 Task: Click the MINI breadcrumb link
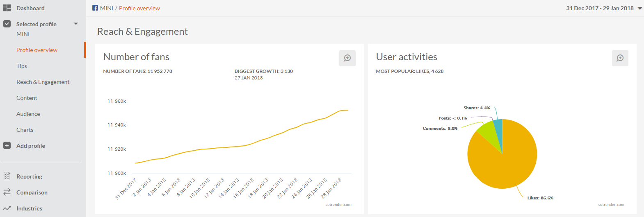[x=107, y=8]
